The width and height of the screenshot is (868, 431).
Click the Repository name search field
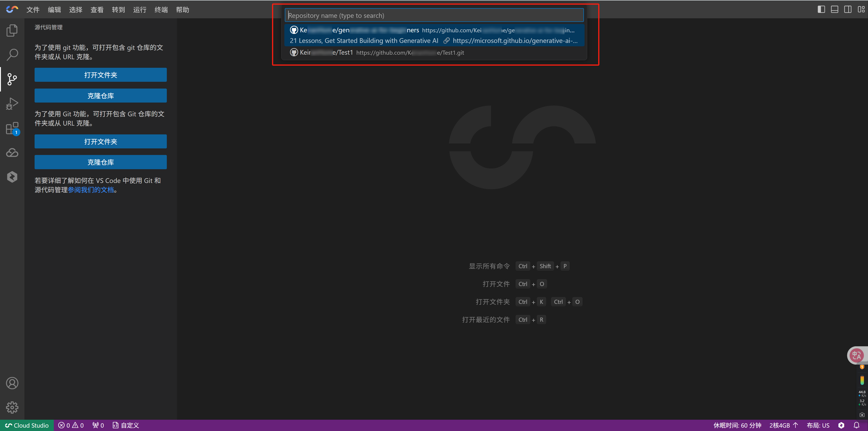(434, 16)
